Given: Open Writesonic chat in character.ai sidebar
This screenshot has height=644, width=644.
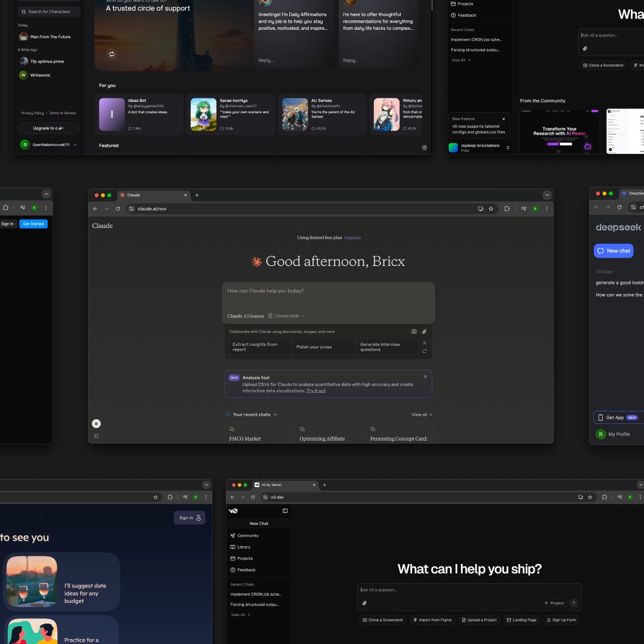Looking at the screenshot, I should (35, 75).
